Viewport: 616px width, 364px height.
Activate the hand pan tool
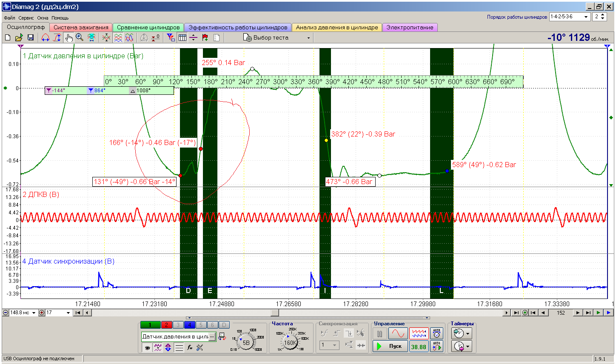(x=68, y=38)
